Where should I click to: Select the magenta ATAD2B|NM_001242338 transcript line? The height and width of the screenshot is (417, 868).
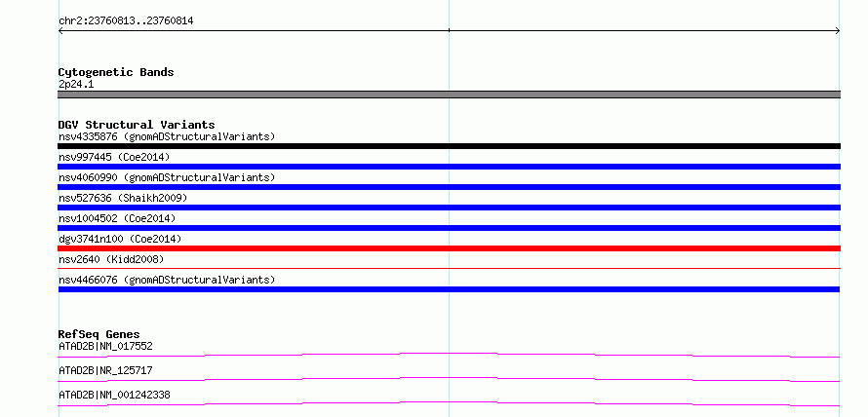point(449,403)
